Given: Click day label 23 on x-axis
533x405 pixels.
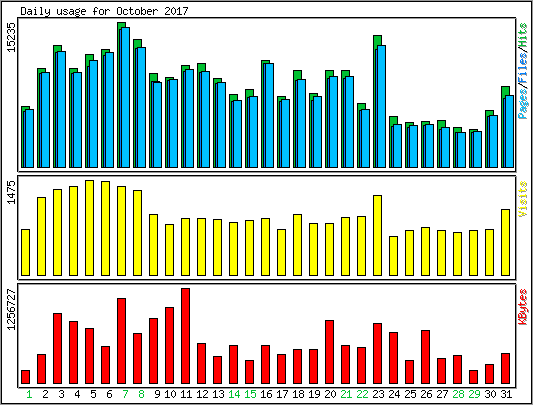Looking at the screenshot, I should pyautogui.click(x=378, y=394).
